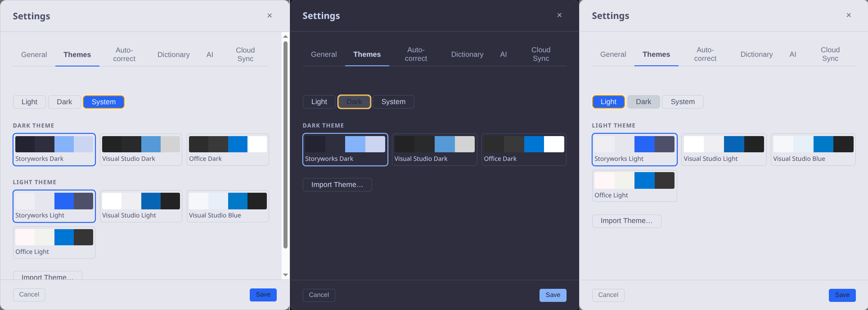Save changes in middle dark Settings dialog

553,295
